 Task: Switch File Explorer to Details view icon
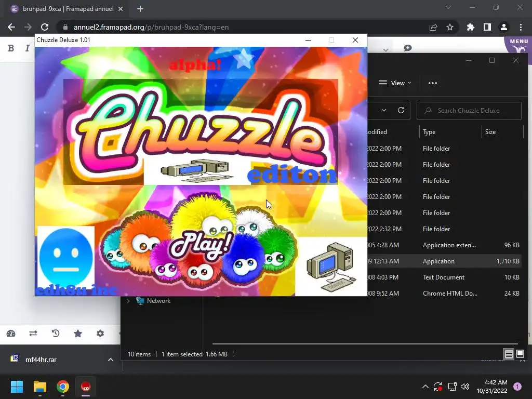(509, 354)
